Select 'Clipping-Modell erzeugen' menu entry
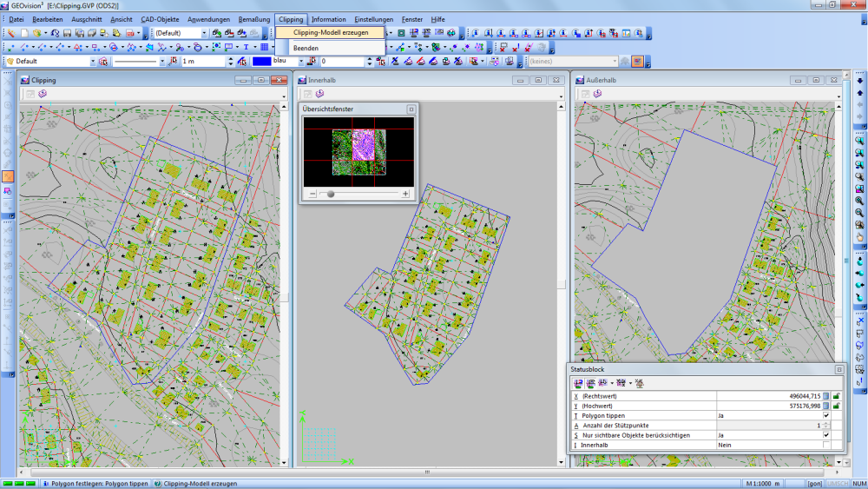This screenshot has width=868, height=489. point(331,33)
